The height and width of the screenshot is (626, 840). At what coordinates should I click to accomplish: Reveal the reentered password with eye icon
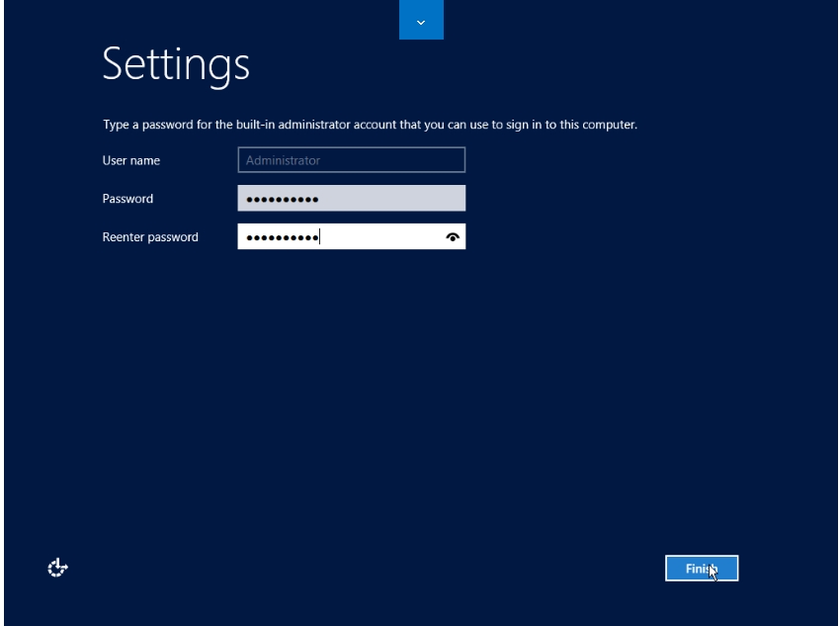(x=453, y=237)
